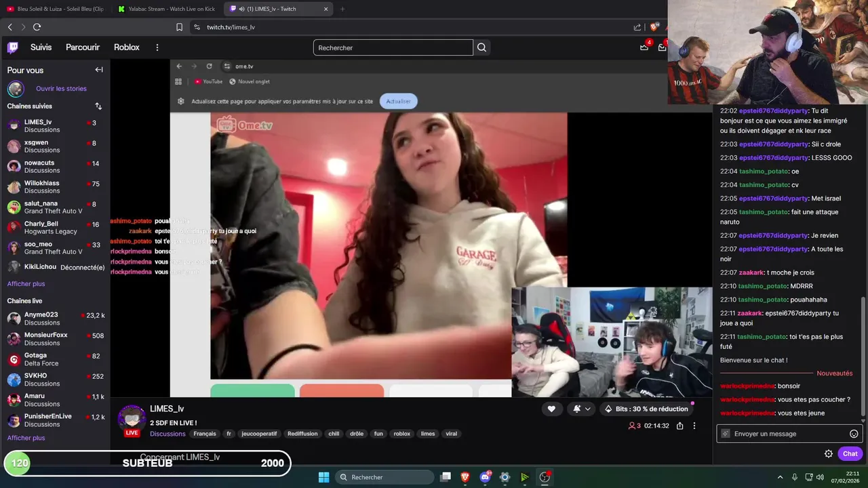Image resolution: width=868 pixels, height=488 pixels.
Task: Open stream options three-dot menu
Action: 694,426
